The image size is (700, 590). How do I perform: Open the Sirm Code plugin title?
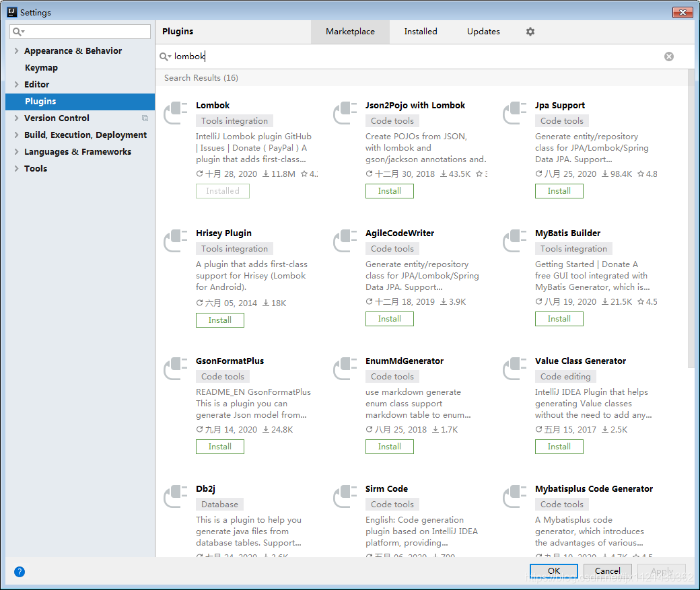click(x=386, y=488)
